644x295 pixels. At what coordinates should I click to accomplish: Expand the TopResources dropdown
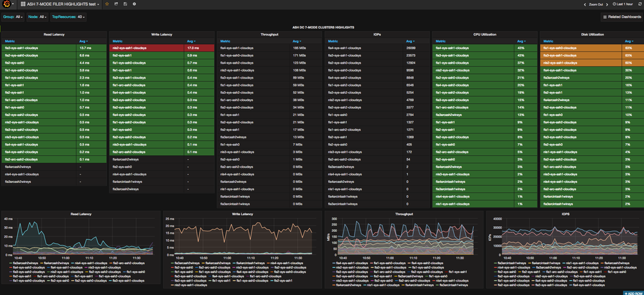click(x=80, y=17)
